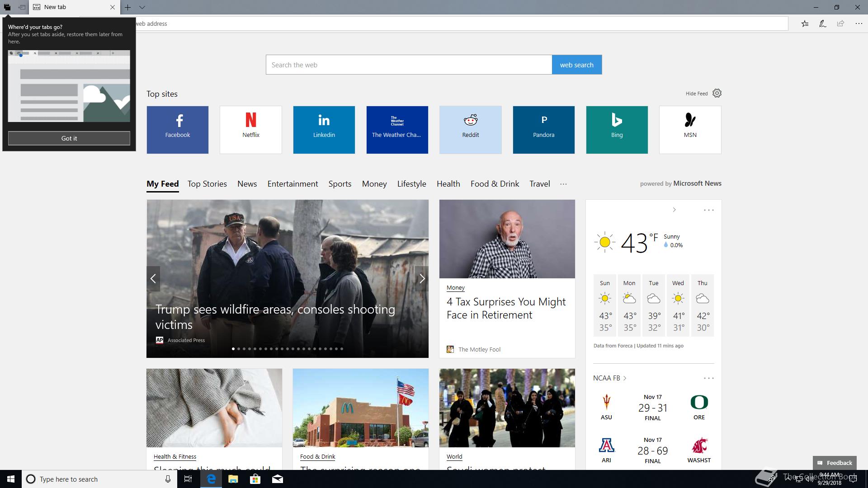868x488 pixels.
Task: Open weather card options ellipsis
Action: coord(709,210)
